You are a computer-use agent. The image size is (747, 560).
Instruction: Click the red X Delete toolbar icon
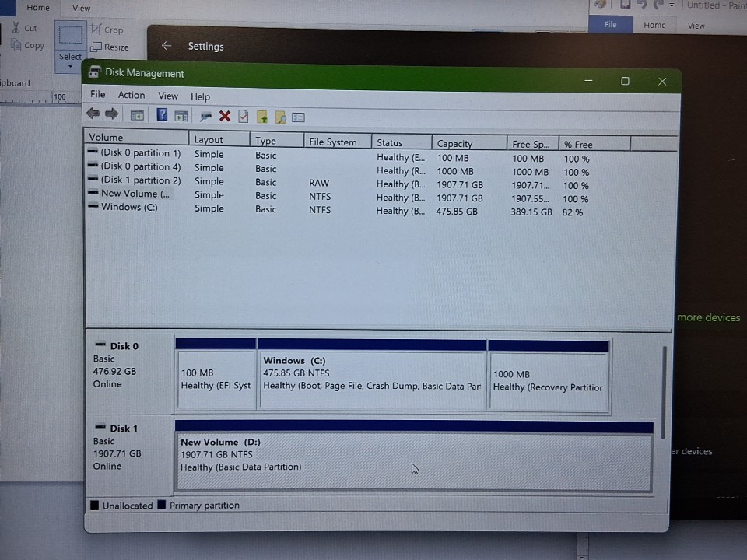click(x=225, y=116)
